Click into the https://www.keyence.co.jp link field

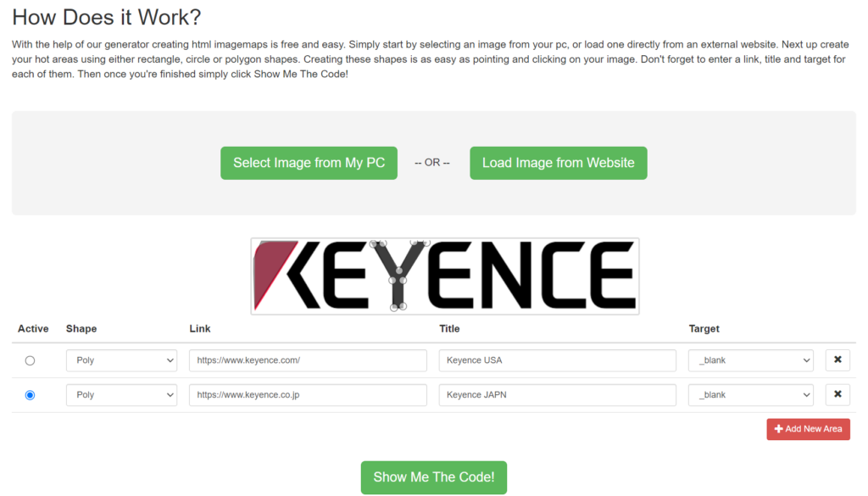[308, 395]
